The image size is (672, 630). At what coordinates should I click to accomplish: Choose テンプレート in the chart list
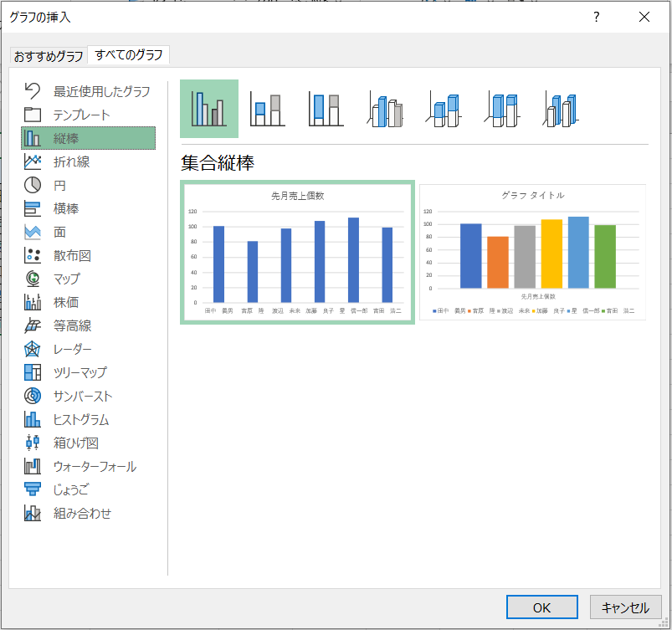tap(81, 115)
